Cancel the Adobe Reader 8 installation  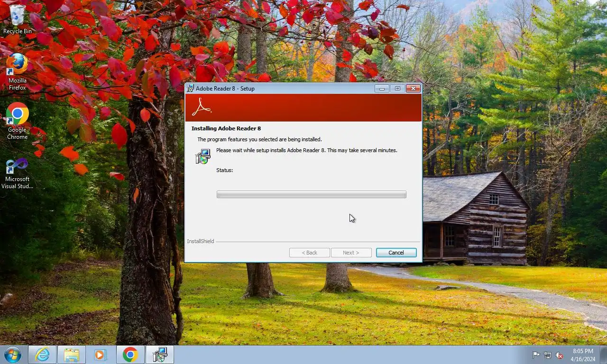[396, 253]
